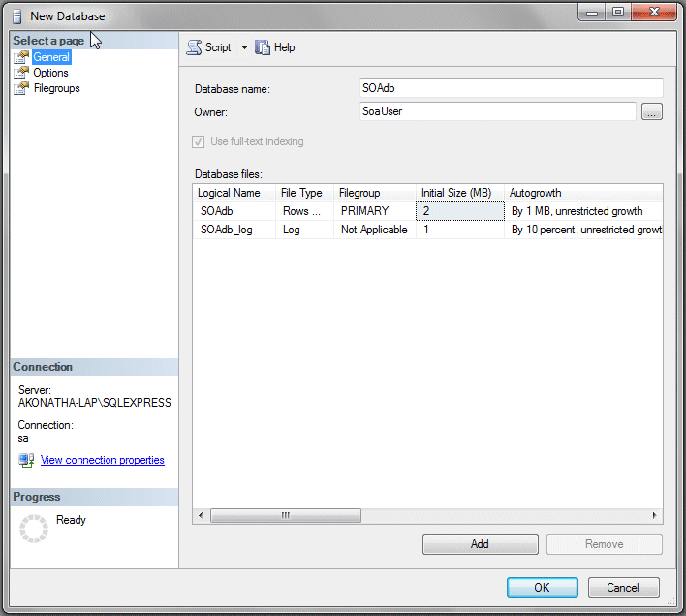Click the Filegroups page icon
The image size is (686, 616).
coord(21,88)
